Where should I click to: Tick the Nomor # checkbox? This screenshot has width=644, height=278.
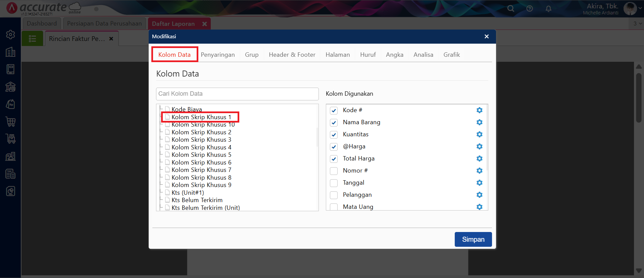[x=334, y=171]
